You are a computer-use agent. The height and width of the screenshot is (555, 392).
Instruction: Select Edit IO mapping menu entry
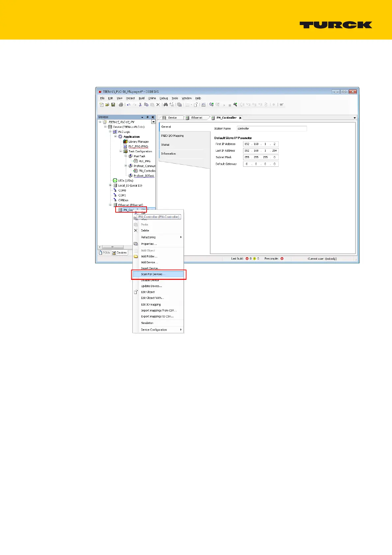click(x=158, y=305)
